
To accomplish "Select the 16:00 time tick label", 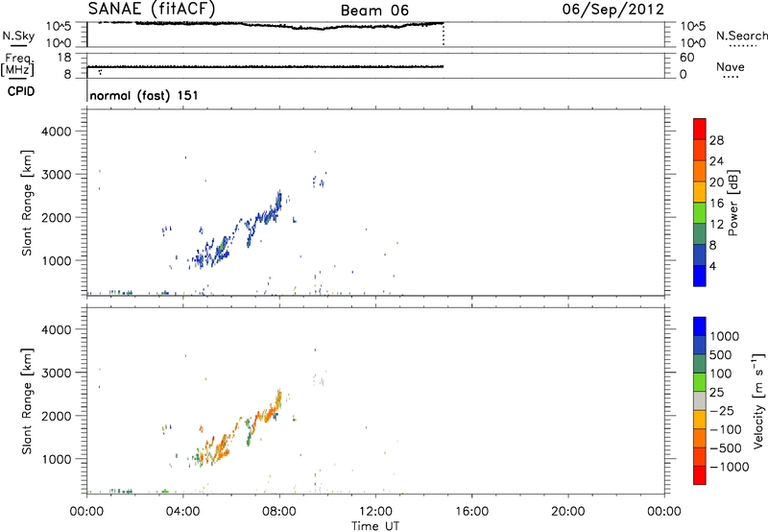I will 471,512.
